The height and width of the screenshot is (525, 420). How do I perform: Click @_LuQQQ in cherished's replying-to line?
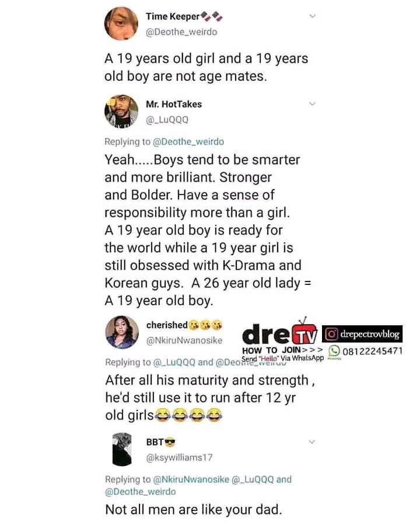pos(174,362)
